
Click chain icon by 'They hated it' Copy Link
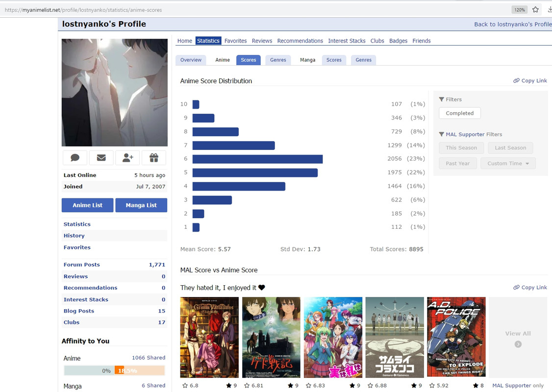click(516, 288)
